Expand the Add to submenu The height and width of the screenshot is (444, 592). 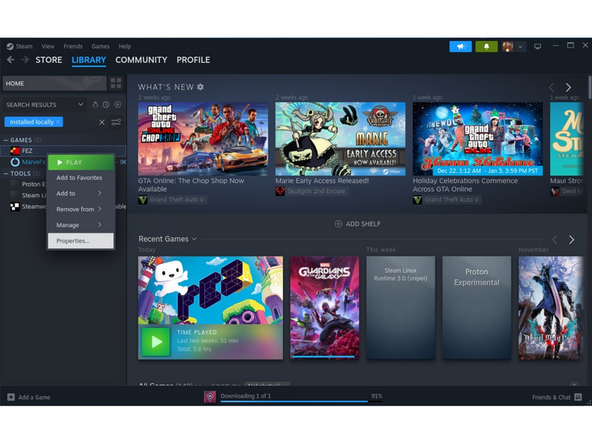click(80, 193)
